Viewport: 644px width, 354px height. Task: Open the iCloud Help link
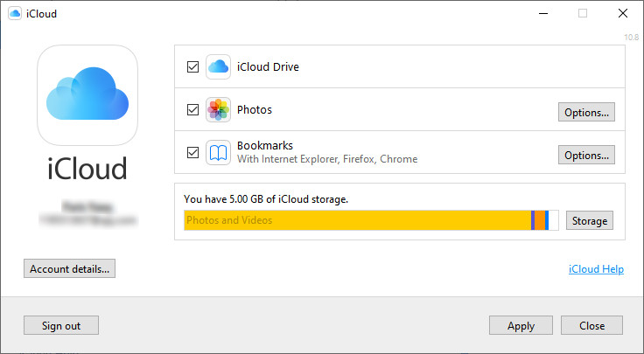click(596, 269)
